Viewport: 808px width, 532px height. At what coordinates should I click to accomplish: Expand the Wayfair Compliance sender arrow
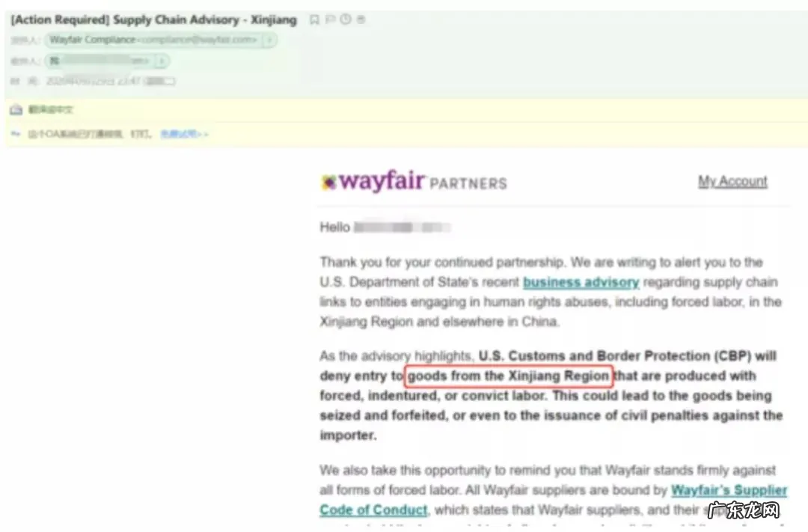click(269, 40)
